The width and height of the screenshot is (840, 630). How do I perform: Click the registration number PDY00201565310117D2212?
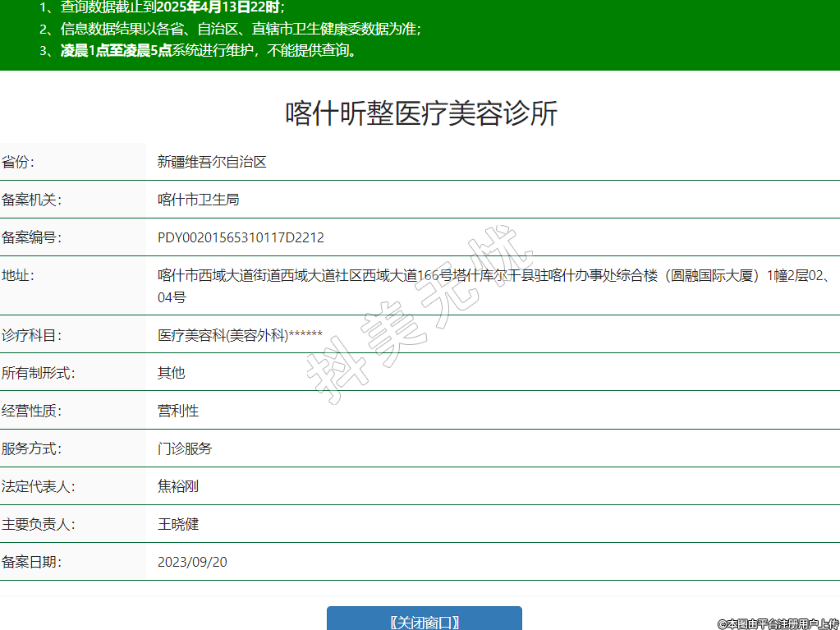241,238
